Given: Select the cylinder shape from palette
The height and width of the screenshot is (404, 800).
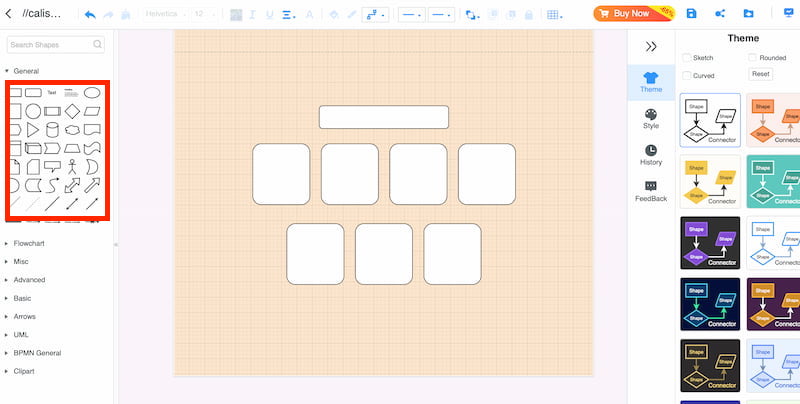Looking at the screenshot, I should (x=52, y=129).
